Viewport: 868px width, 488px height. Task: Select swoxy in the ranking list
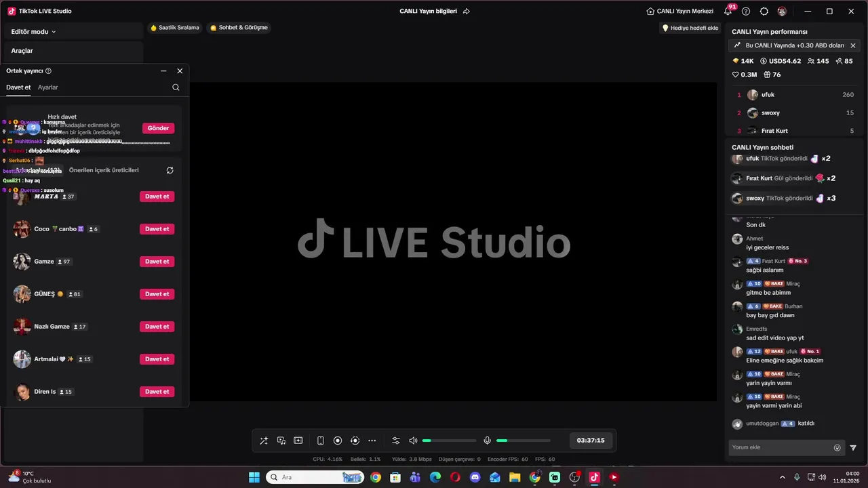pyautogui.click(x=795, y=113)
